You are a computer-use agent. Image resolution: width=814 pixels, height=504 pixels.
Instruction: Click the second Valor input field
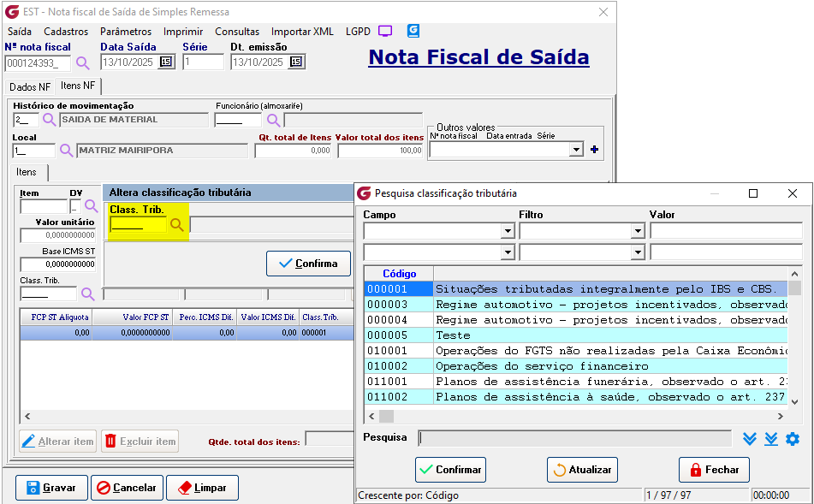[727, 252]
